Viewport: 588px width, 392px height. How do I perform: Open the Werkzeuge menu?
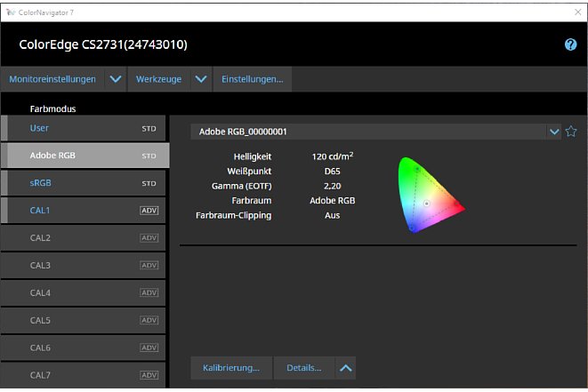click(x=158, y=79)
